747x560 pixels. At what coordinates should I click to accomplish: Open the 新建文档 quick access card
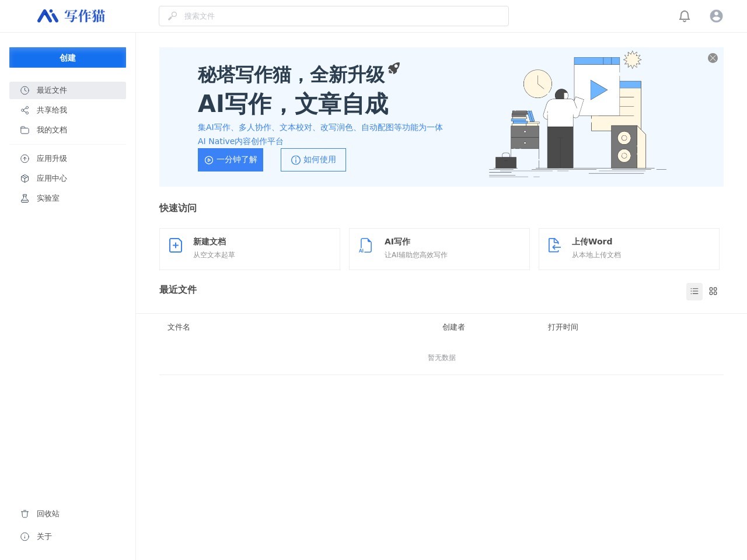pyautogui.click(x=250, y=249)
